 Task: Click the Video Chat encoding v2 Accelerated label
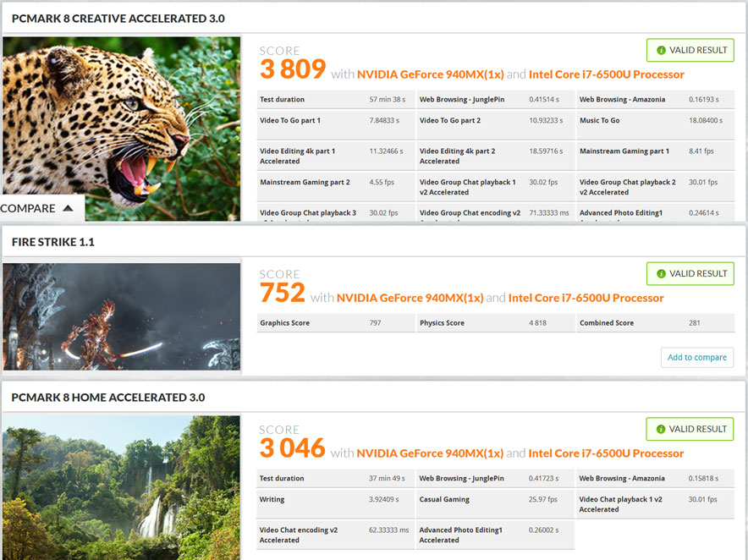click(x=299, y=535)
